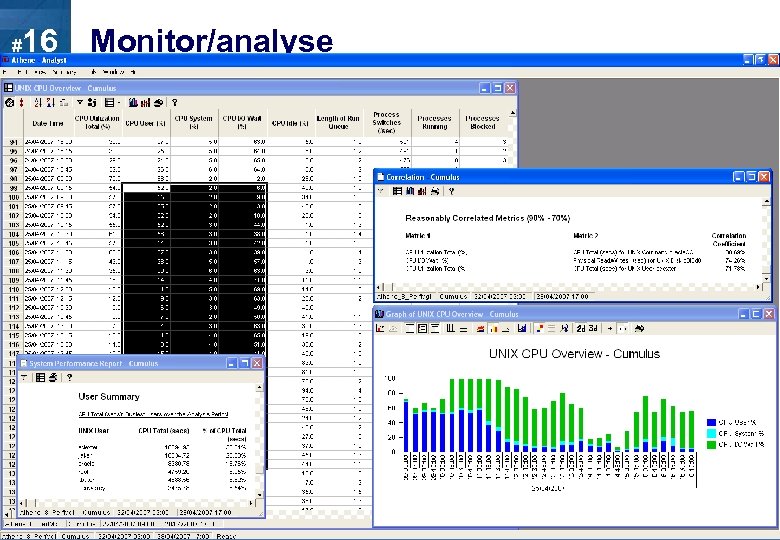Click CPU Utilization Total (%) column header
Image resolution: width=780 pixels, height=540 pixels.
[97, 123]
